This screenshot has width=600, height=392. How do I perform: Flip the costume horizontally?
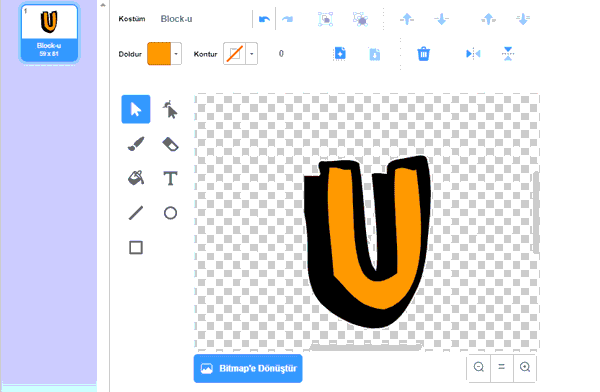point(473,54)
